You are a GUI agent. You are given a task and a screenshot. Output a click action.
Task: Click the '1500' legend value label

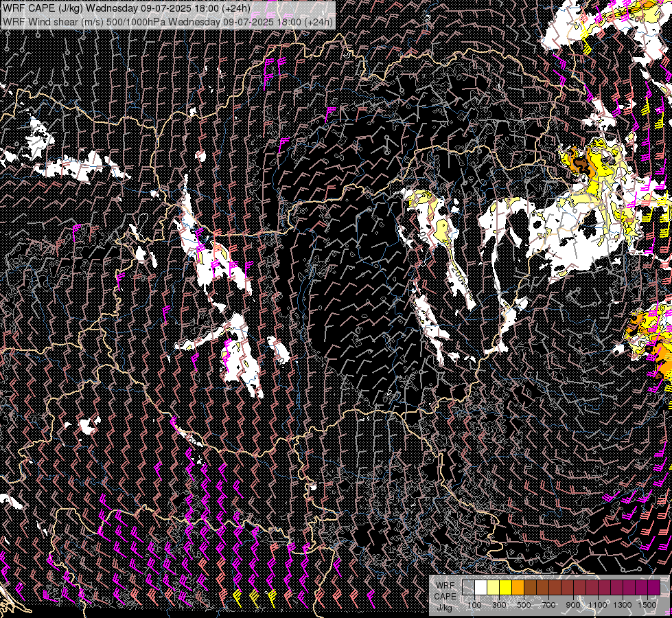coord(647,605)
